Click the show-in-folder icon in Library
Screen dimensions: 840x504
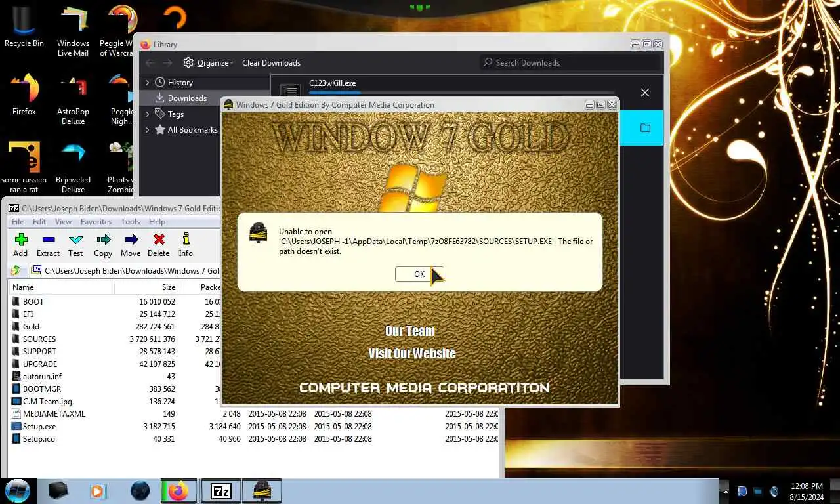(x=645, y=127)
